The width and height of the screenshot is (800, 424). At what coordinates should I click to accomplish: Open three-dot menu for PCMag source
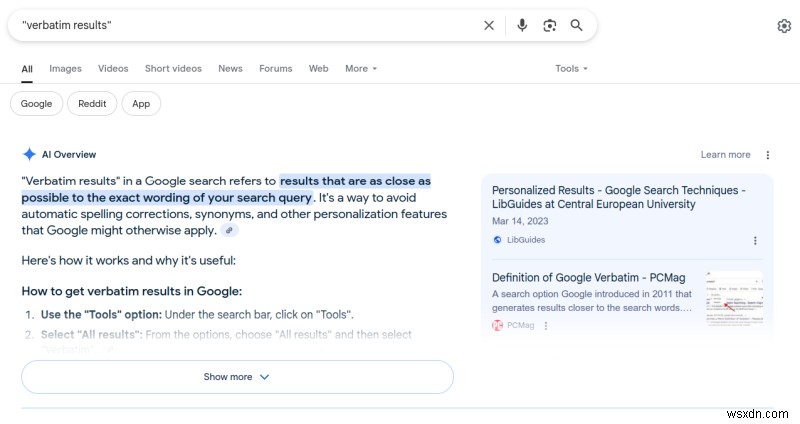(x=546, y=326)
